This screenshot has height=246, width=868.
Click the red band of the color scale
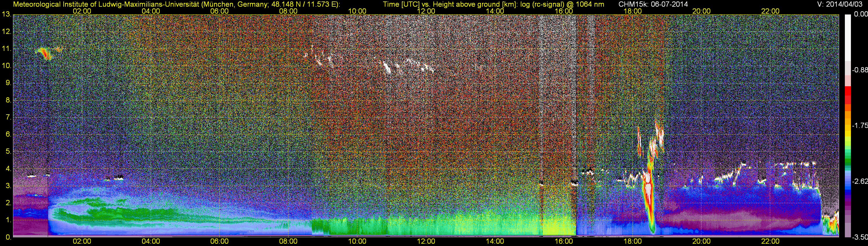[x=848, y=91]
